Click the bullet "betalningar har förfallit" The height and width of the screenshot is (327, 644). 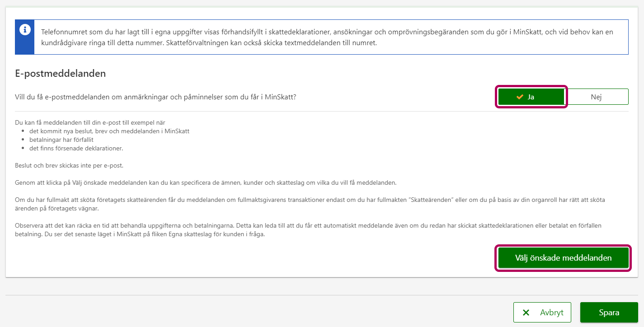coord(61,140)
